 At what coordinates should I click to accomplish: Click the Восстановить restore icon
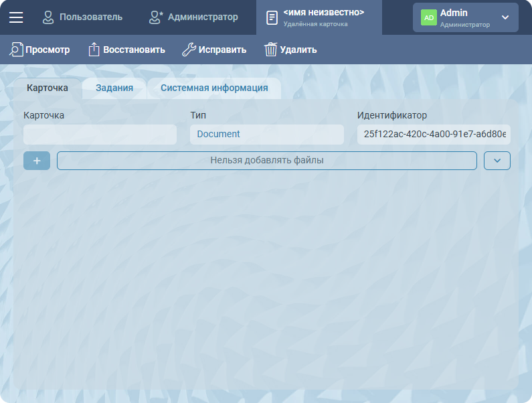pyautogui.click(x=94, y=50)
